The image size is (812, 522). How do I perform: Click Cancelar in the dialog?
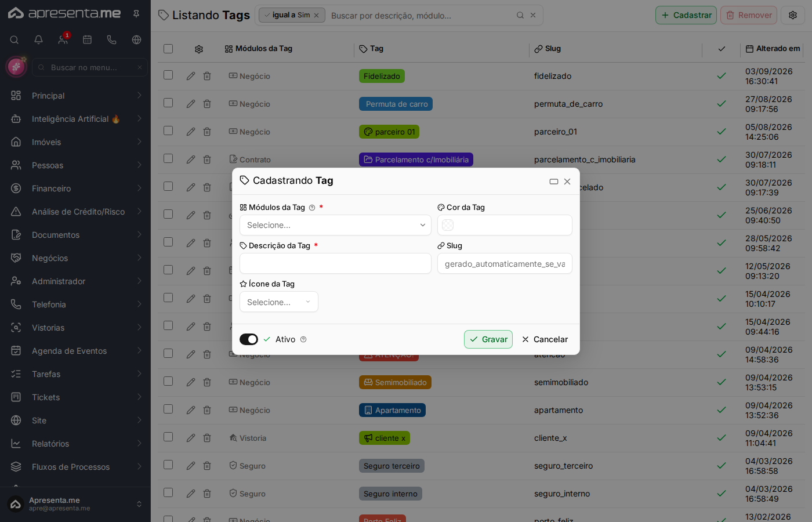[545, 339]
